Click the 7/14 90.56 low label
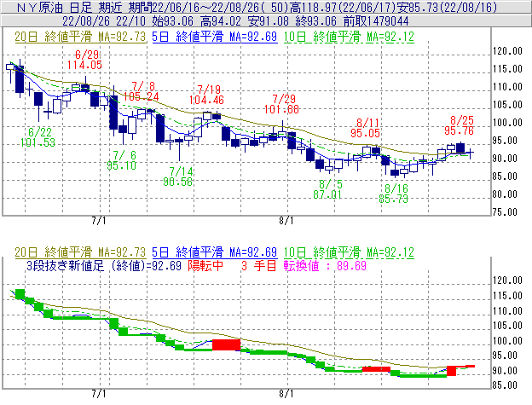 click(x=178, y=176)
